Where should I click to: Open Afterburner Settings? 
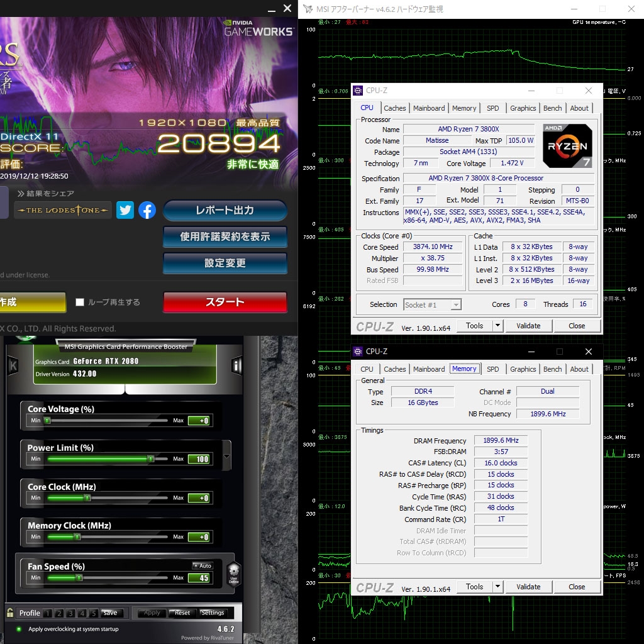point(213,613)
